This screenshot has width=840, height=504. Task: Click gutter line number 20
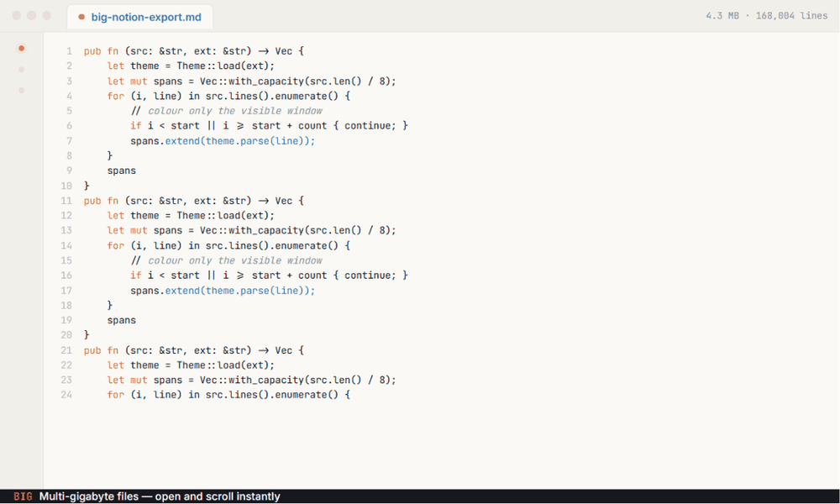pyautogui.click(x=66, y=335)
